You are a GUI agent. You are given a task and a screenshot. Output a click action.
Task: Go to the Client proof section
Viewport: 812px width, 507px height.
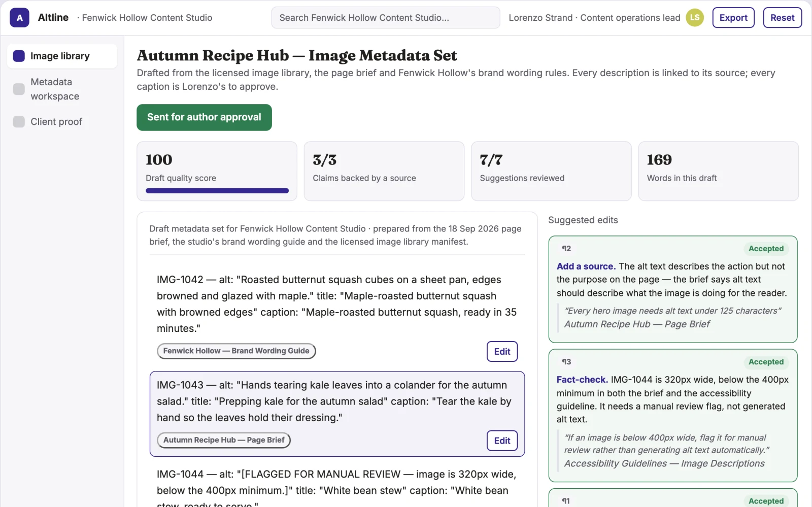pyautogui.click(x=62, y=122)
